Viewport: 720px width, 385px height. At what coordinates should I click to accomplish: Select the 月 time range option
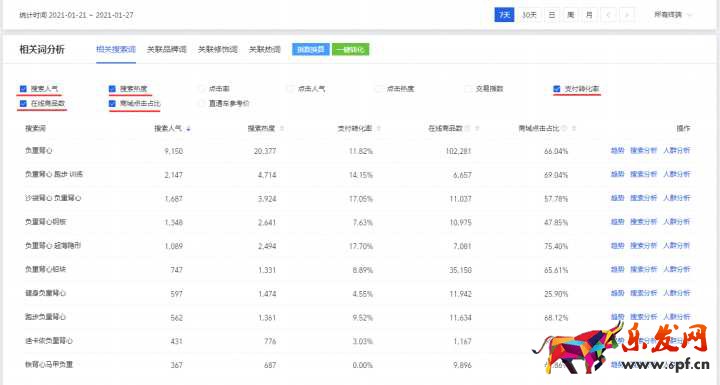589,15
